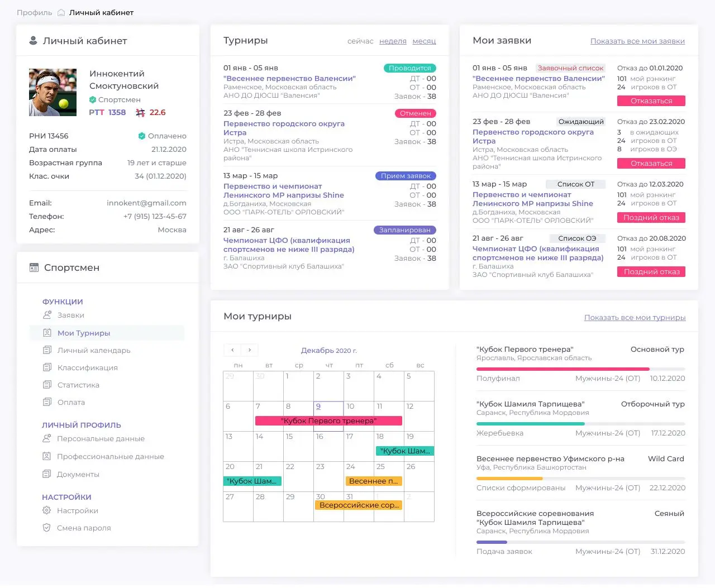Click the Декабрь 2020 г. month label
The width and height of the screenshot is (715, 588).
coord(329,351)
